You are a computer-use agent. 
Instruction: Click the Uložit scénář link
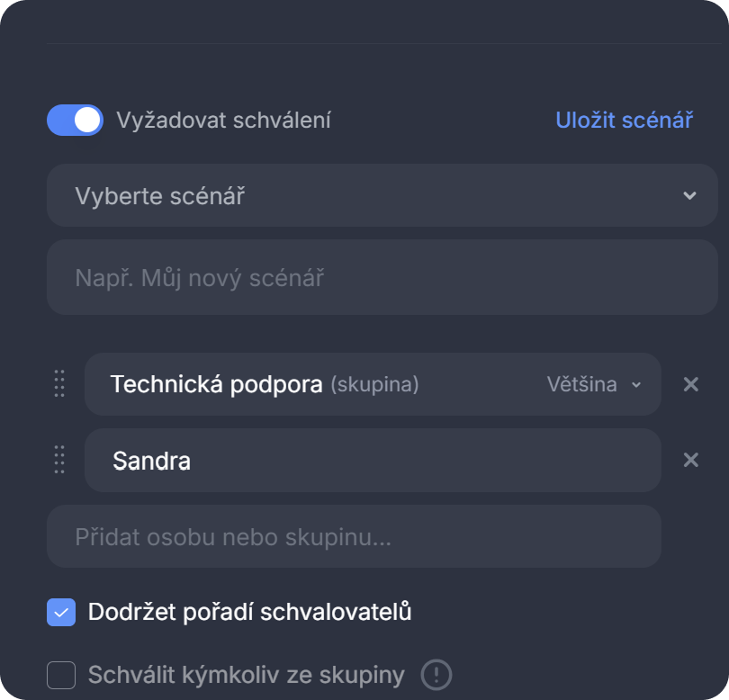tap(624, 120)
